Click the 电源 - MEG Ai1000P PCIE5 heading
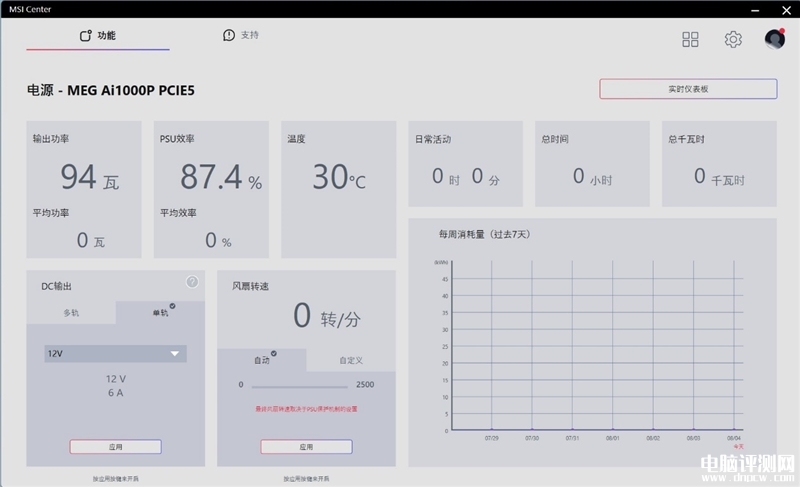800x487 pixels. [111, 90]
